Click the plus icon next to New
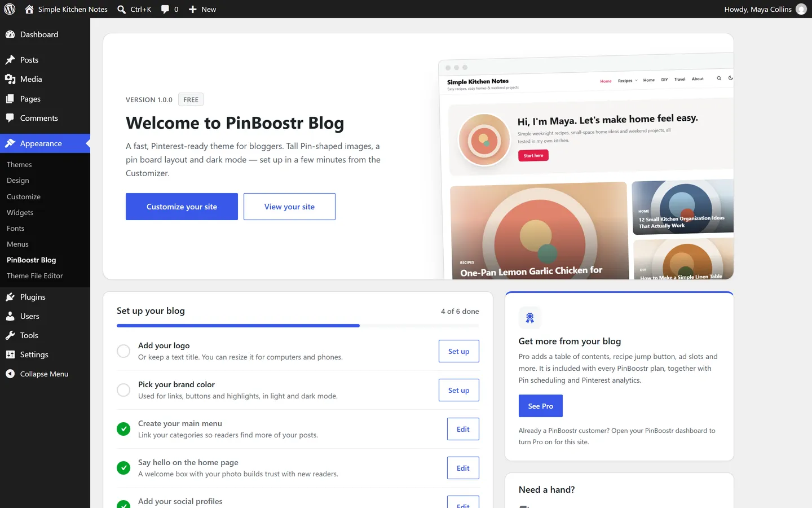The height and width of the screenshot is (508, 812). pos(192,9)
